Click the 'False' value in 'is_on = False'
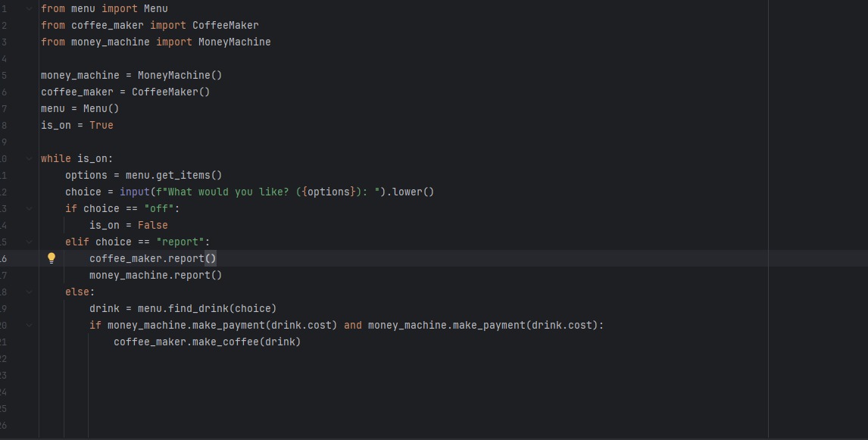Viewport: 868px width, 440px height. (153, 225)
